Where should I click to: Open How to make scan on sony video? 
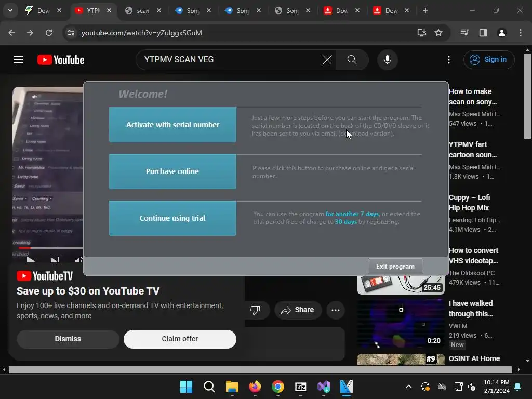point(472,97)
